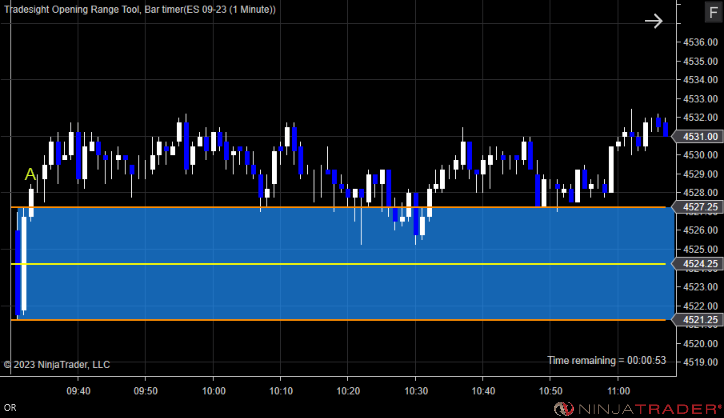
Task: Click the 10:30 time axis label
Action: pyautogui.click(x=416, y=391)
